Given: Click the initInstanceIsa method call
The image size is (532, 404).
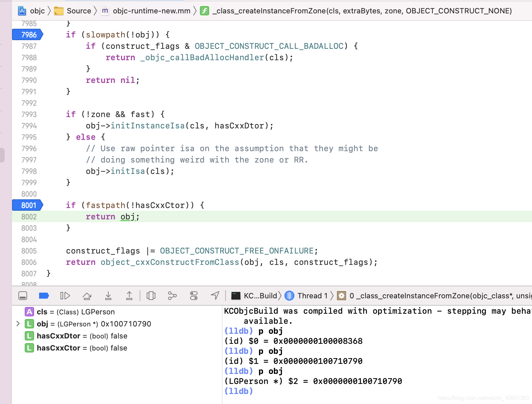Looking at the screenshot, I should point(147,126).
